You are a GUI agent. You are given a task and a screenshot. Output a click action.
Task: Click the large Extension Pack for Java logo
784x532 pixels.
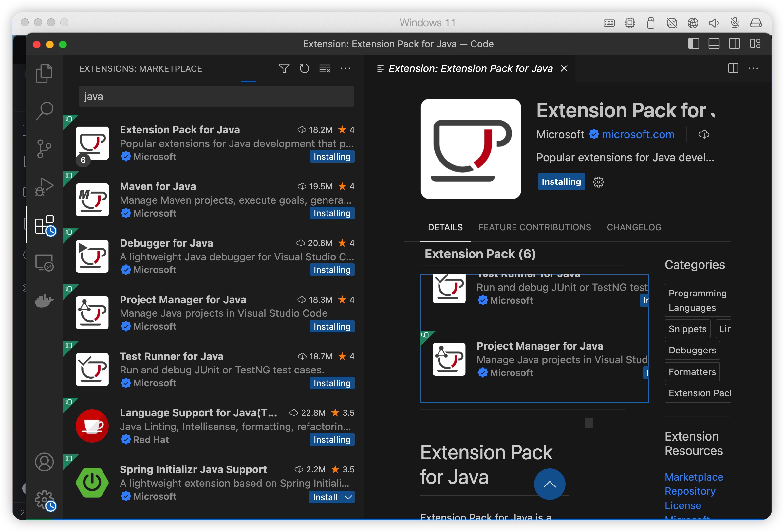click(x=471, y=148)
